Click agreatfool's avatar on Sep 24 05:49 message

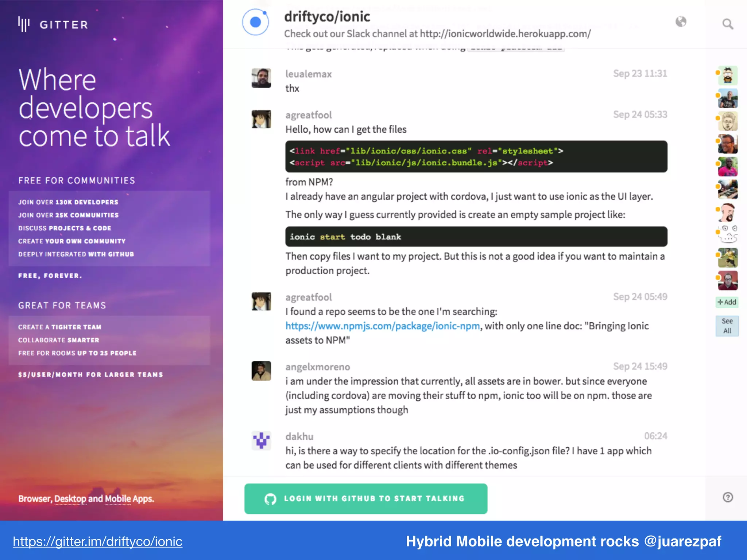pos(261,301)
